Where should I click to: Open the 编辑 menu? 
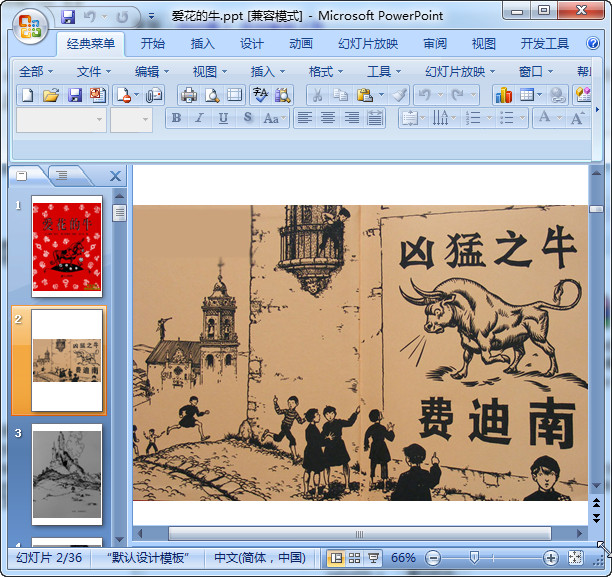pos(151,72)
